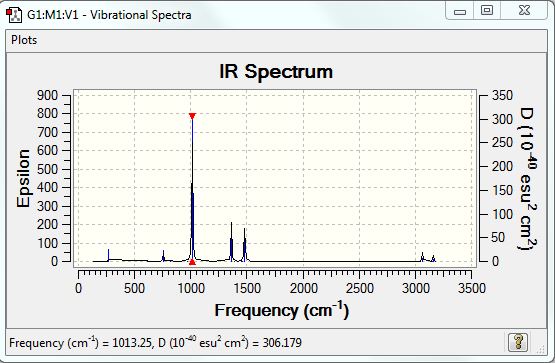This screenshot has height=363, width=555.
Task: Select the bottom red marker triangle at 1013
Action: (x=192, y=262)
